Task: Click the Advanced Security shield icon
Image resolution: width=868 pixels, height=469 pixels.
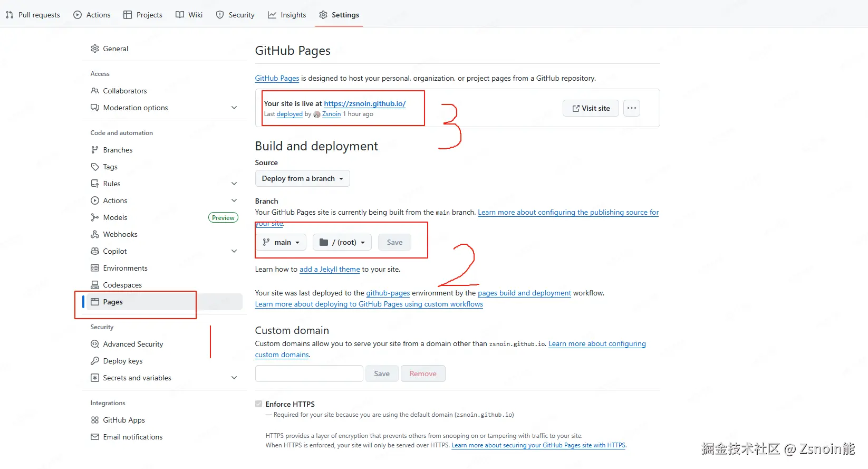Action: pos(95,344)
